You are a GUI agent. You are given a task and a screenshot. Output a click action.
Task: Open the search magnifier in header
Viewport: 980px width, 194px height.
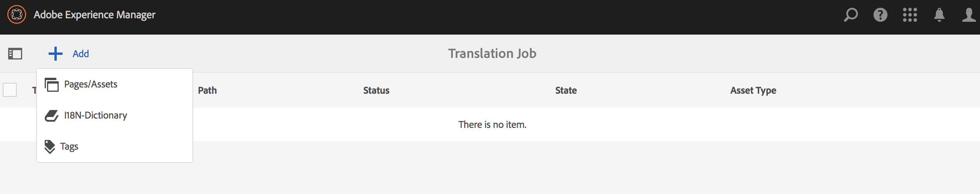851,15
